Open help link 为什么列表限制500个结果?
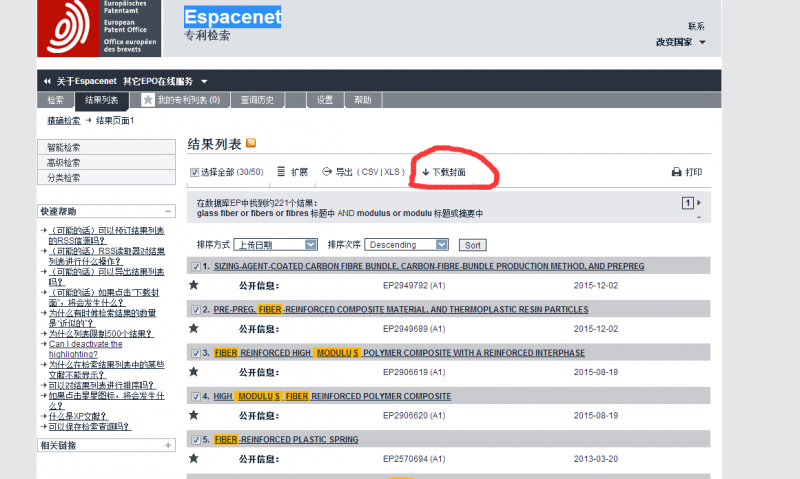Image resolution: width=800 pixels, height=479 pixels. [101, 334]
